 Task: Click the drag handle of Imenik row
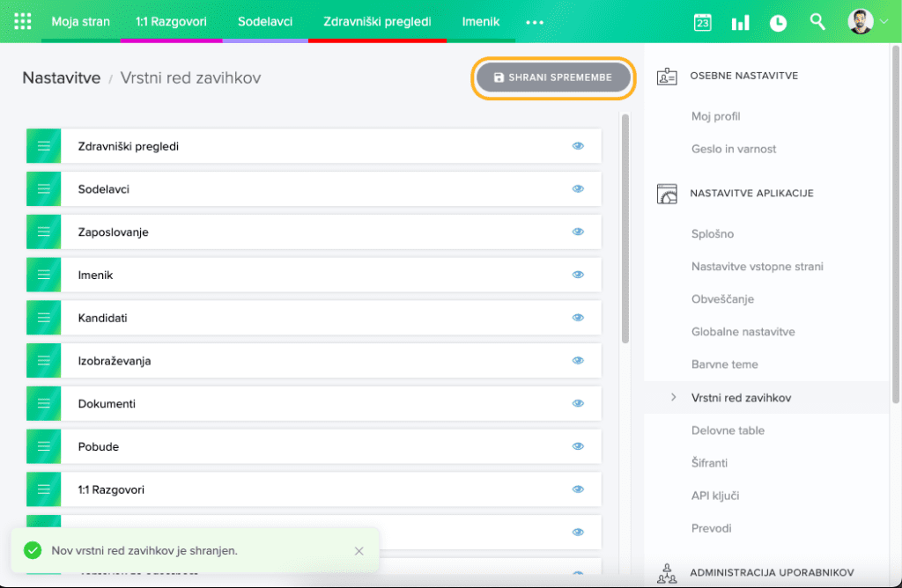pos(44,275)
